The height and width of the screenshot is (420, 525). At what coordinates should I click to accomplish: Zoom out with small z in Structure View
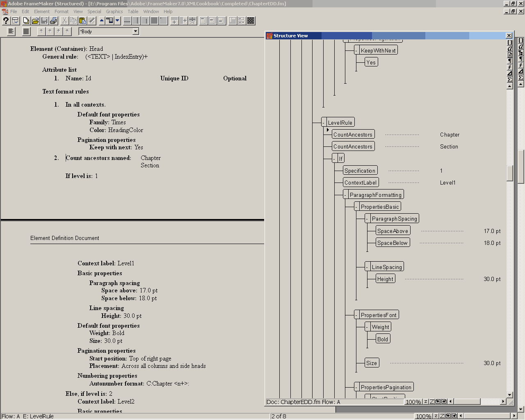coord(426,402)
